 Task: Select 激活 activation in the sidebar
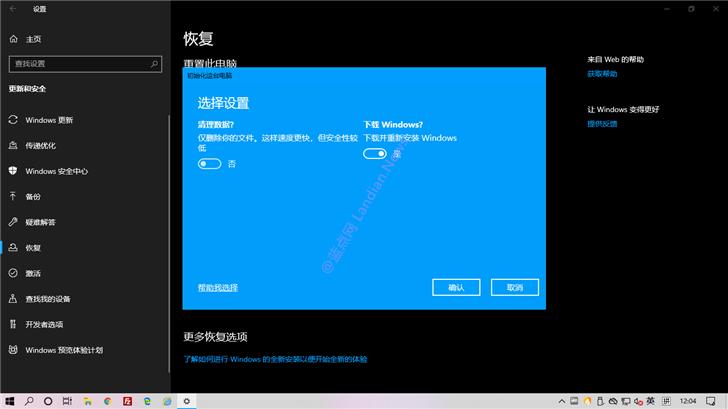tap(32, 273)
